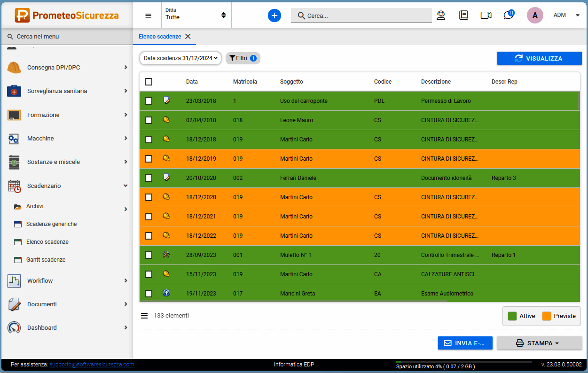The width and height of the screenshot is (588, 373).
Task: Open the manual book icon in header
Action: (463, 16)
